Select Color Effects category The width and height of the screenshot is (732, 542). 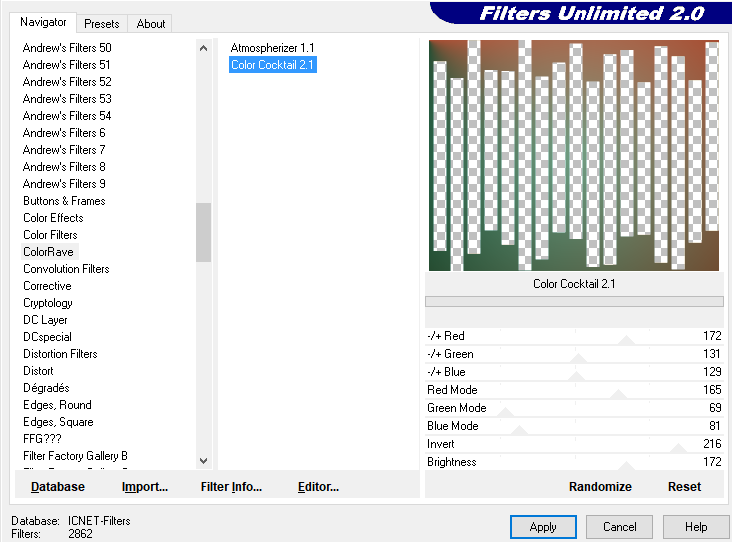53,218
